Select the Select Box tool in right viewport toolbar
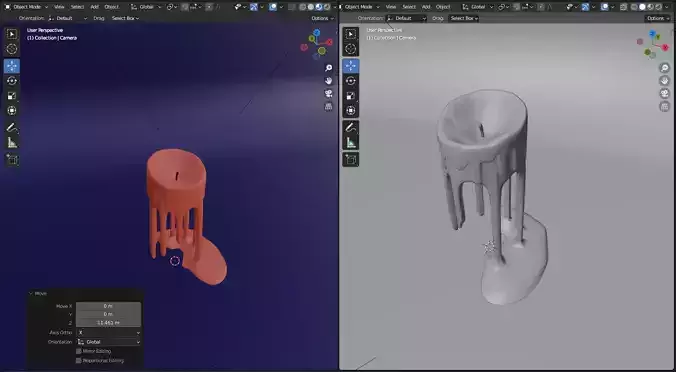Image resolution: width=676 pixels, height=372 pixels. (x=351, y=34)
